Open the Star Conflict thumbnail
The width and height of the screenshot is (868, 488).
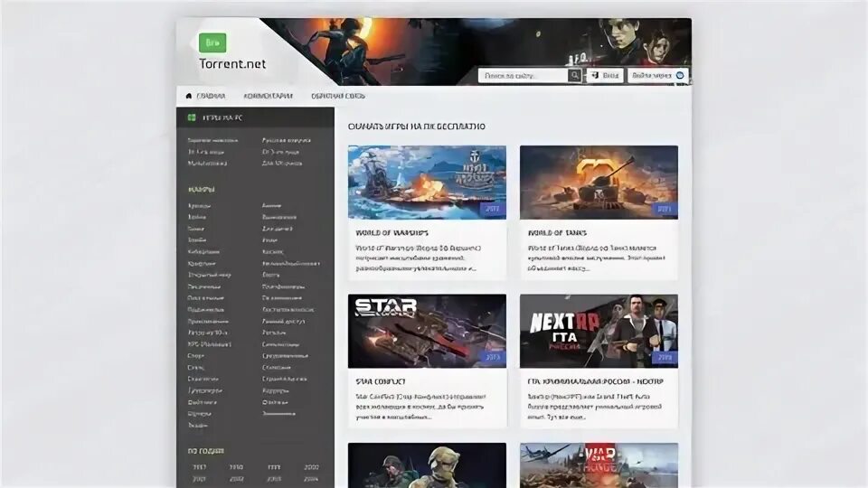427,331
